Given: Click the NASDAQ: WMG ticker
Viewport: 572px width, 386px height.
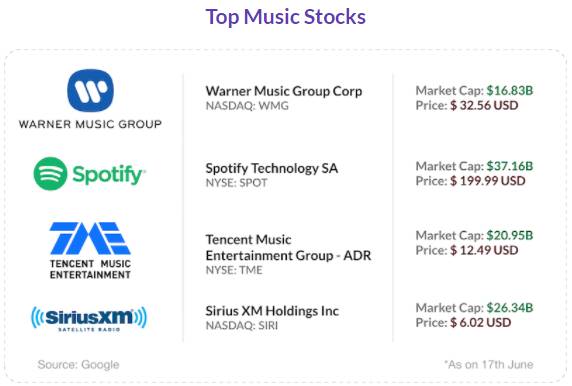Looking at the screenshot, I should 247,106.
